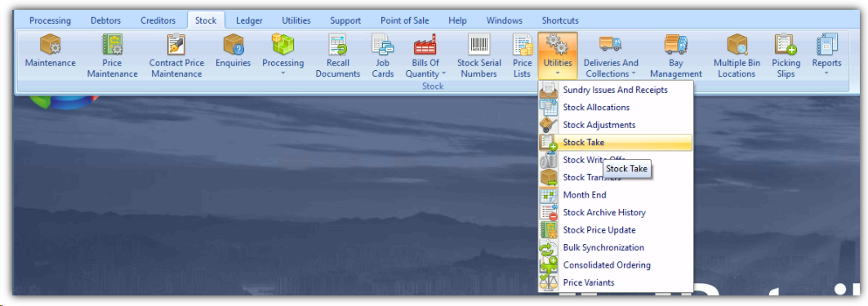The height and width of the screenshot is (306, 868).
Task: Open Price Maintenance icon
Action: (112, 44)
